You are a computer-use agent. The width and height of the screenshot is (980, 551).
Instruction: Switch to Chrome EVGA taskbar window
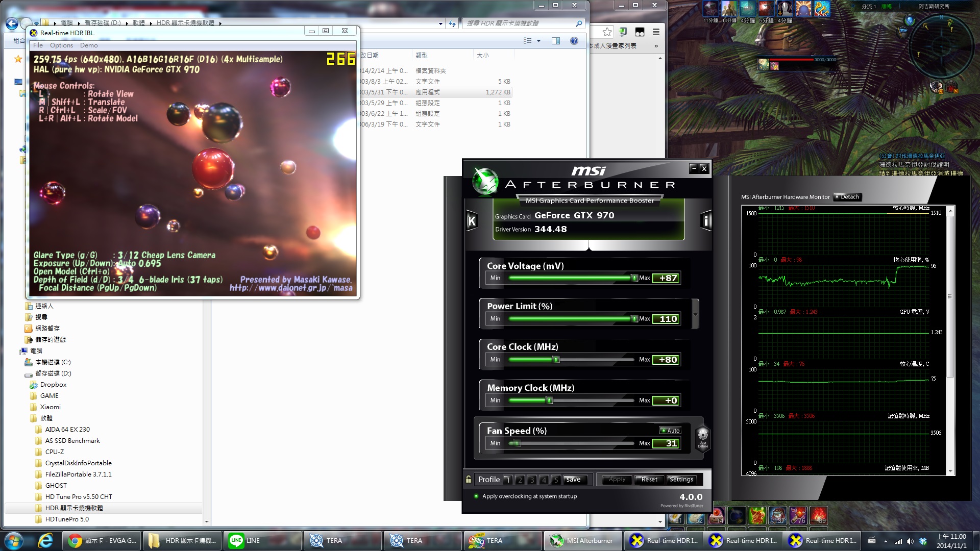tap(102, 541)
